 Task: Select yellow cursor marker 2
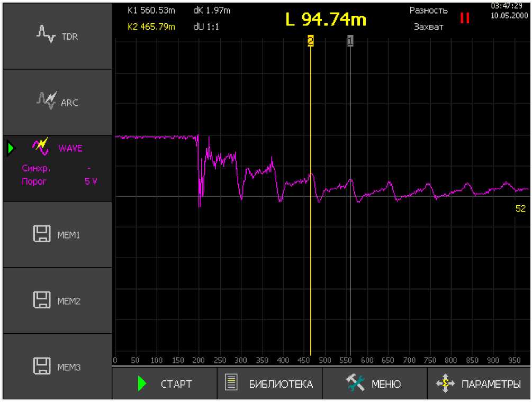[x=310, y=41]
